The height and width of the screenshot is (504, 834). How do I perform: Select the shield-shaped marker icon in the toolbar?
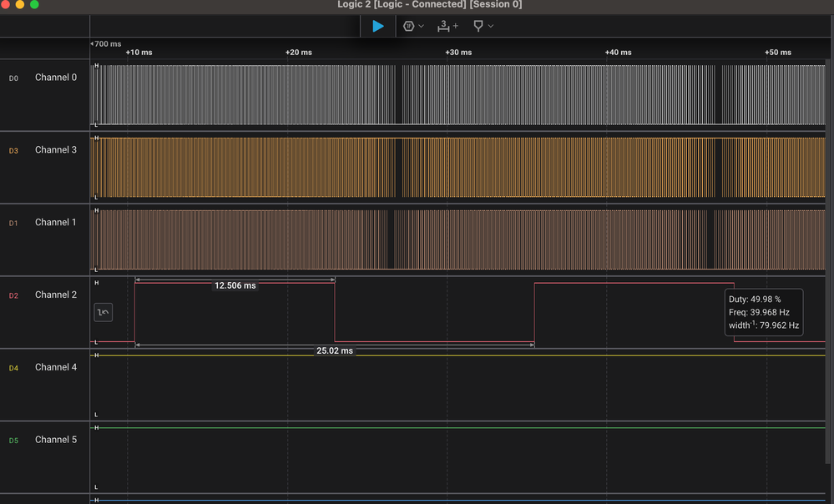(478, 26)
